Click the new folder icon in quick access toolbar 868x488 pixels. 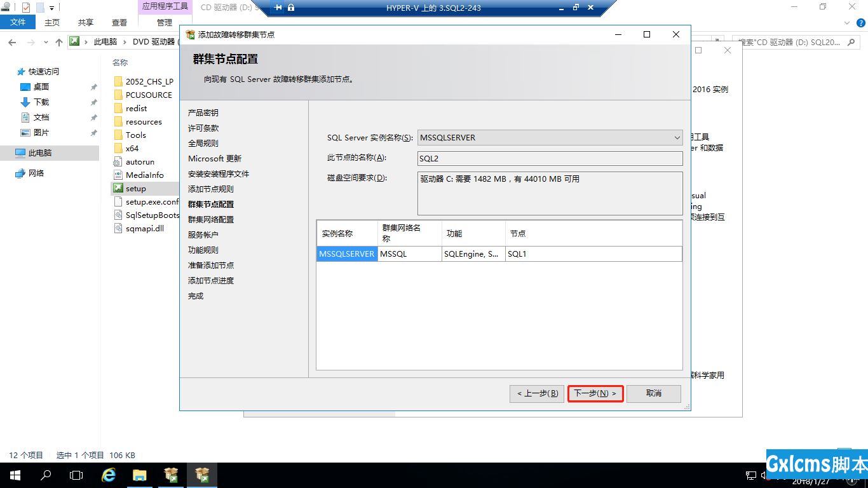coord(40,8)
